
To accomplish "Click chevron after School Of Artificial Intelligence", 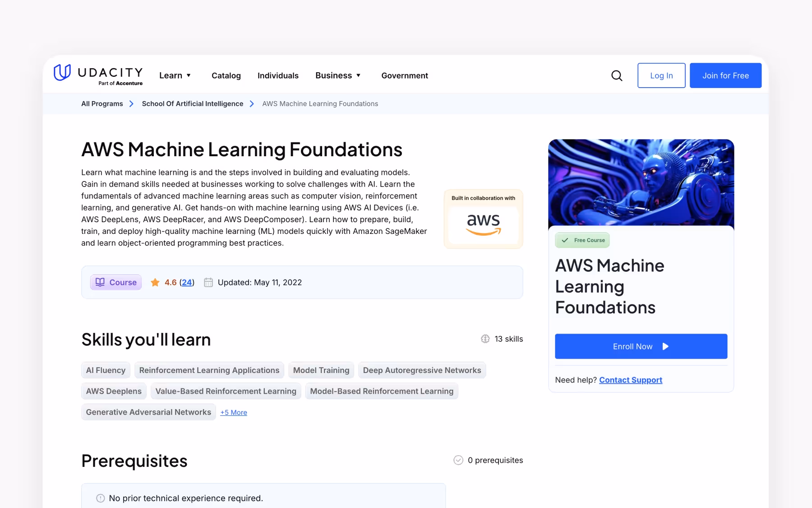I will (252, 104).
